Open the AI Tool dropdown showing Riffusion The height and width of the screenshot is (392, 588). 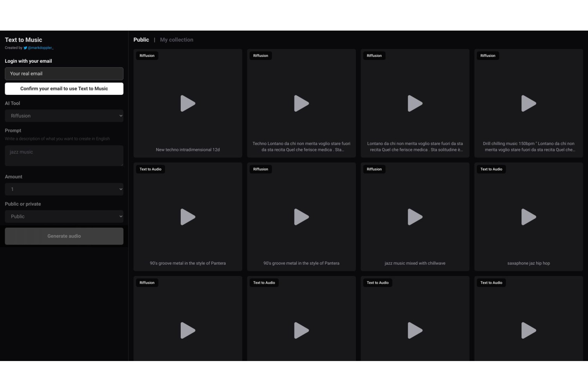click(64, 116)
